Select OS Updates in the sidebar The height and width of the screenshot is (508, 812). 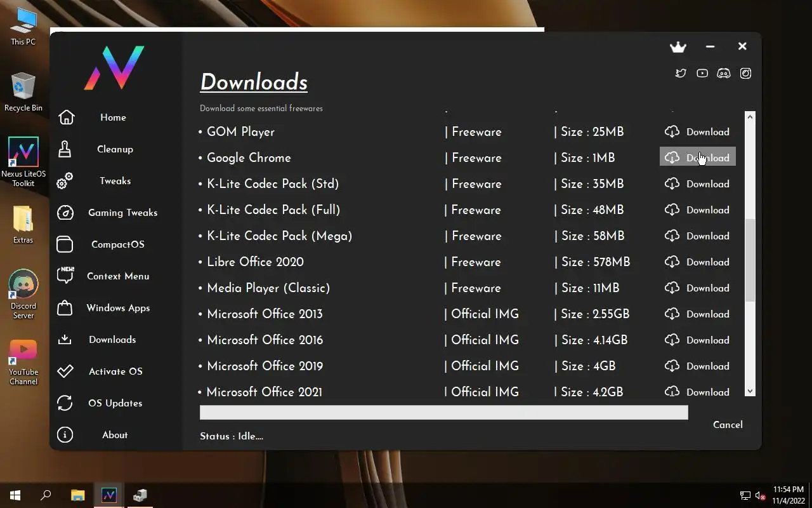point(115,403)
